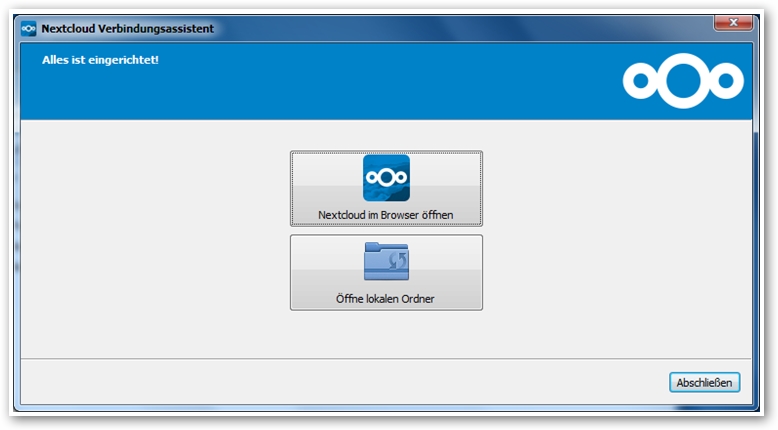Close the Nextcloud Verbindungsassistent window
This screenshot has width=778, height=430.
coord(733,22)
